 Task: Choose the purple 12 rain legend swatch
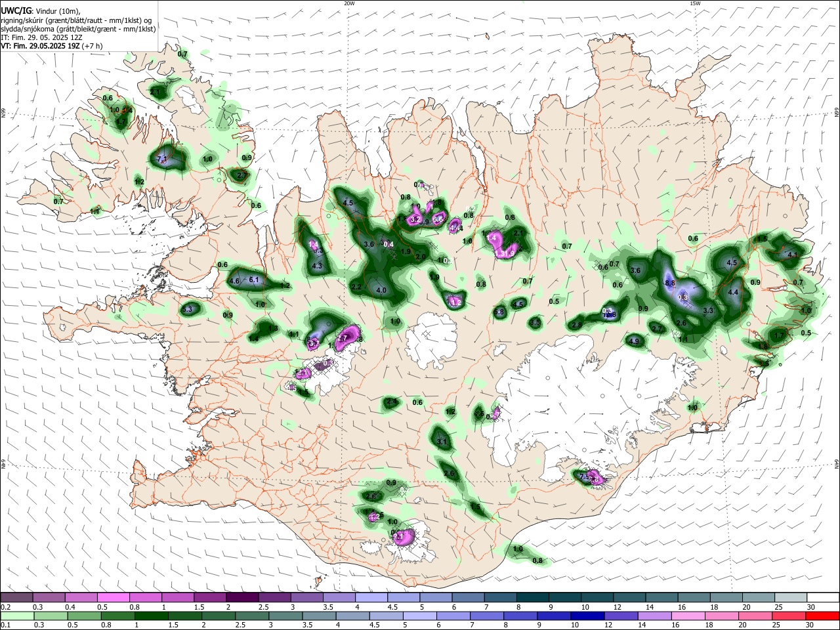click(621, 616)
